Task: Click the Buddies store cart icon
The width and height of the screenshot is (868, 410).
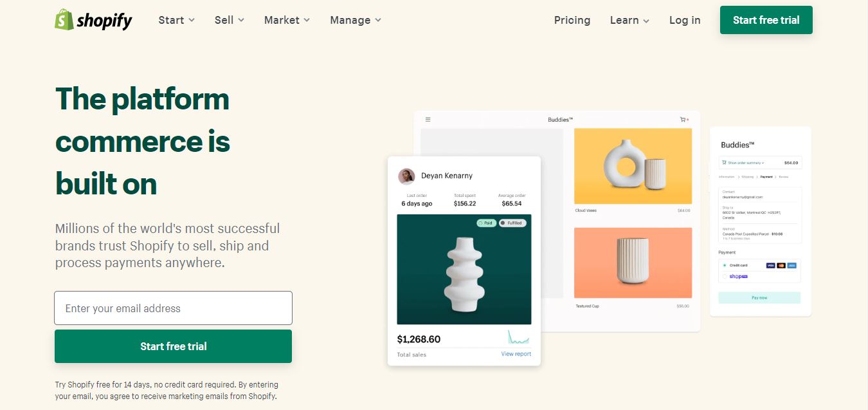Action: click(684, 119)
